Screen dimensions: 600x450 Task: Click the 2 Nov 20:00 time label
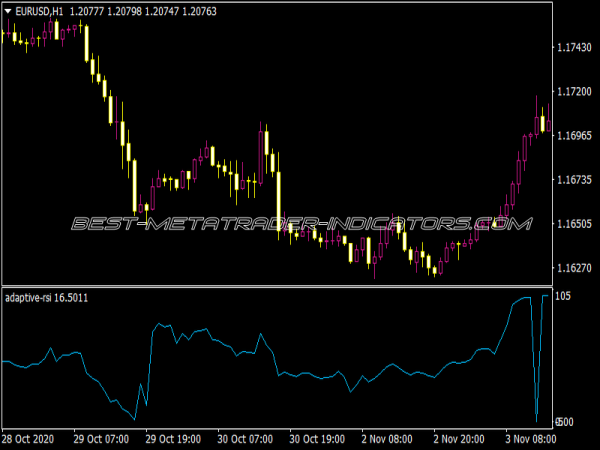459,439
